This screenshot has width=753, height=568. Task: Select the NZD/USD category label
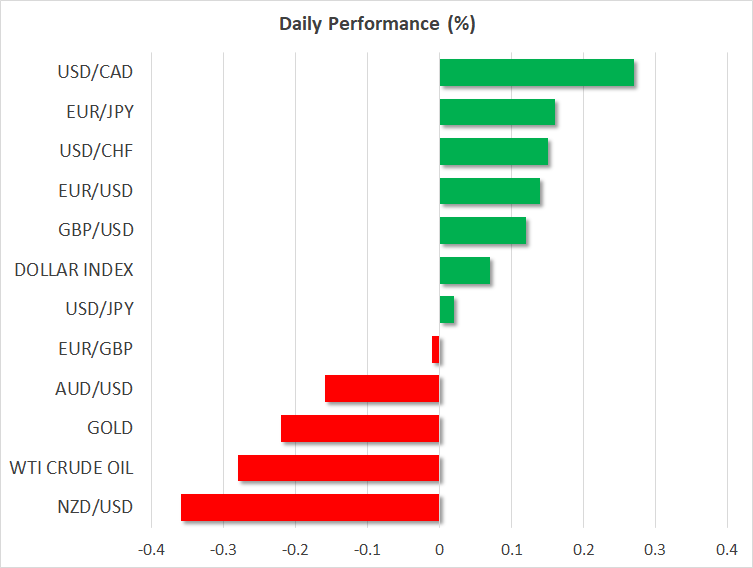click(96, 507)
